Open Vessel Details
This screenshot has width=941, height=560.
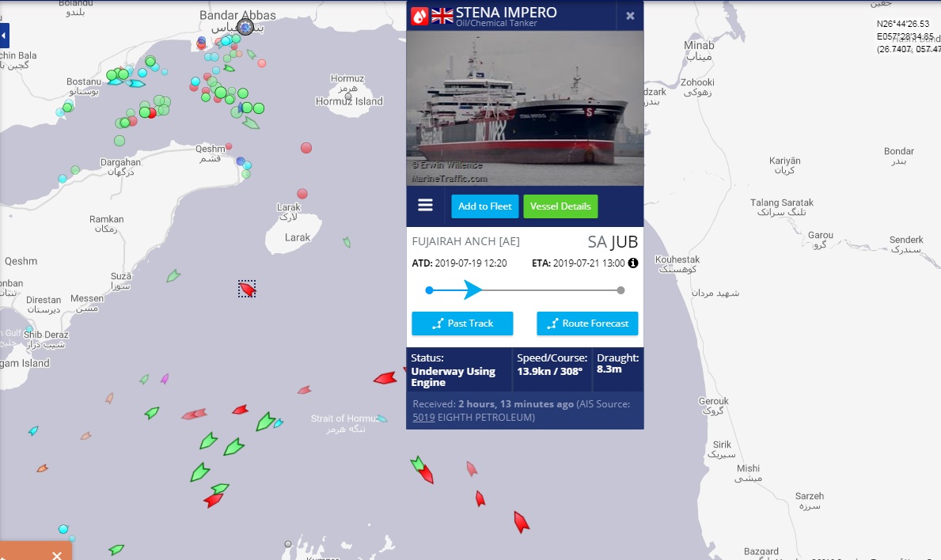(560, 206)
